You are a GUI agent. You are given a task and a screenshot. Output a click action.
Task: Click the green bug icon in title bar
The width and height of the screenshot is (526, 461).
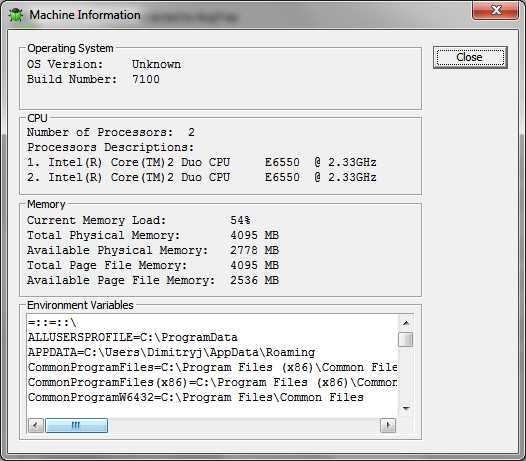pyautogui.click(x=16, y=15)
